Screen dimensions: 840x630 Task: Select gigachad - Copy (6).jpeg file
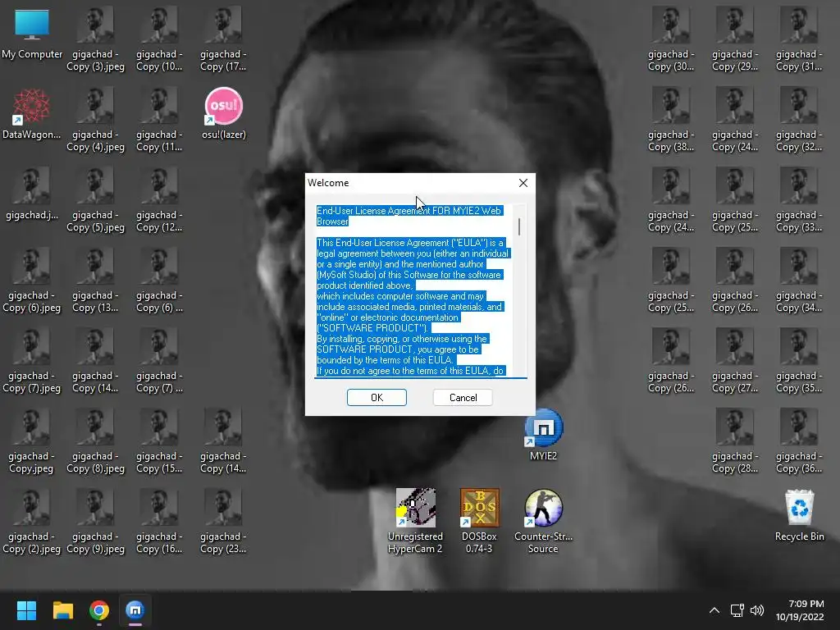click(x=32, y=281)
